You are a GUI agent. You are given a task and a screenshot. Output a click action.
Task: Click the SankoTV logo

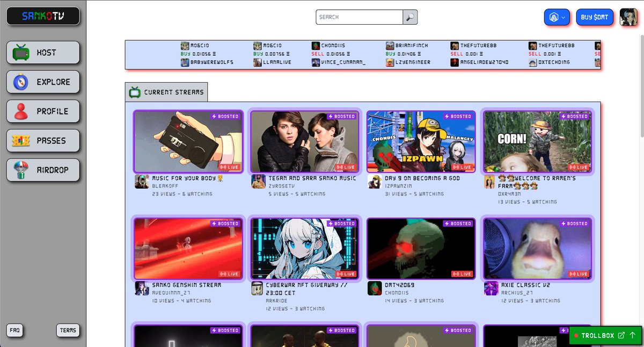(43, 16)
